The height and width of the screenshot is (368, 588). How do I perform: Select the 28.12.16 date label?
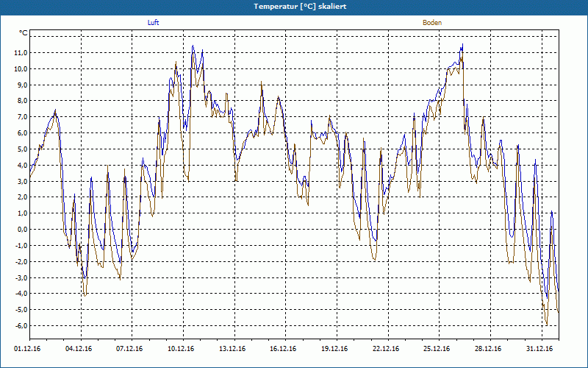click(x=489, y=349)
